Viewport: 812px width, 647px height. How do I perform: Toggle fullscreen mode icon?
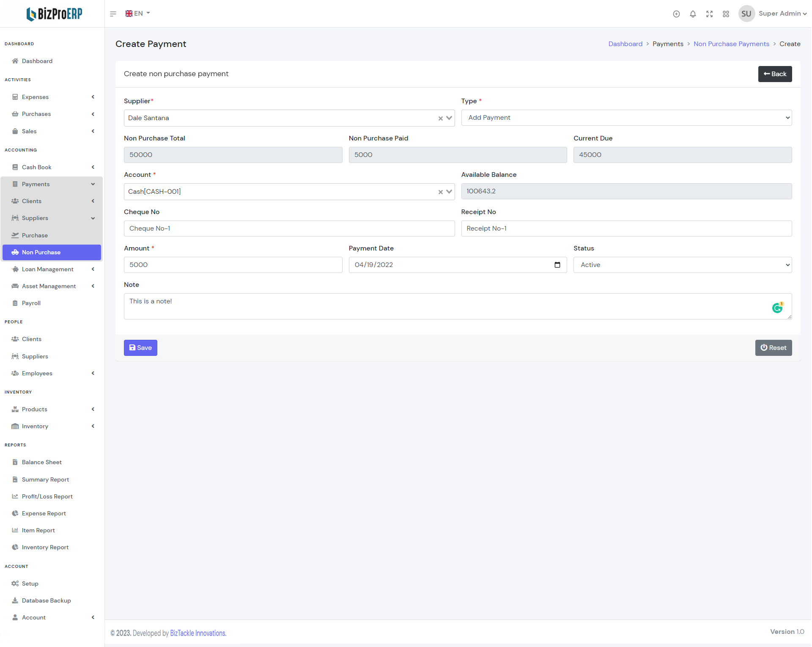709,14
